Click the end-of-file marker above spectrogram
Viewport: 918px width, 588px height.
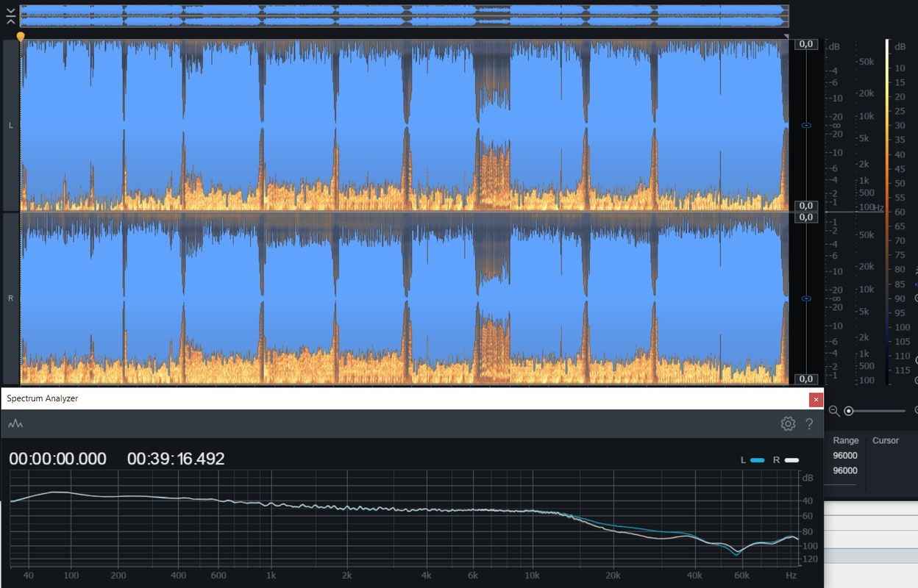786,36
